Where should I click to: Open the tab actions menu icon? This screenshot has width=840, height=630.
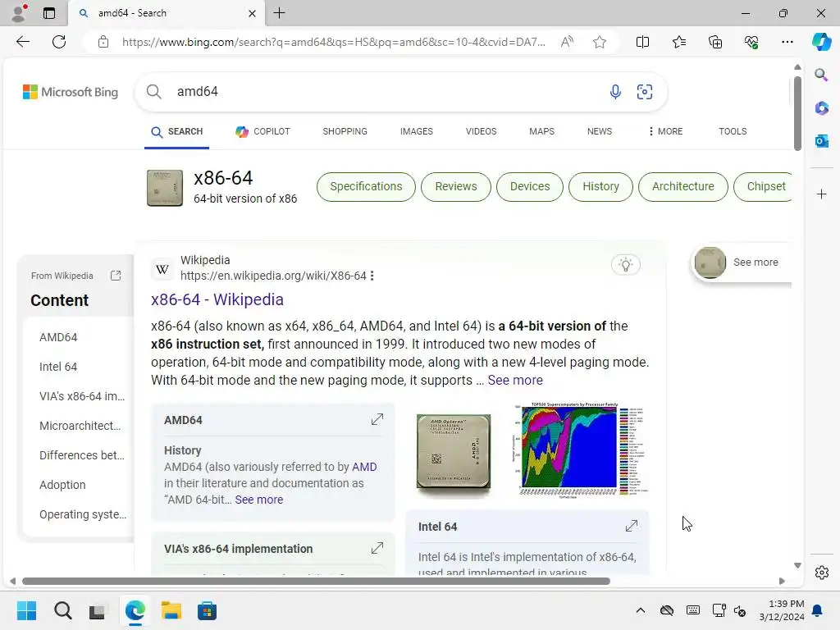[49, 13]
